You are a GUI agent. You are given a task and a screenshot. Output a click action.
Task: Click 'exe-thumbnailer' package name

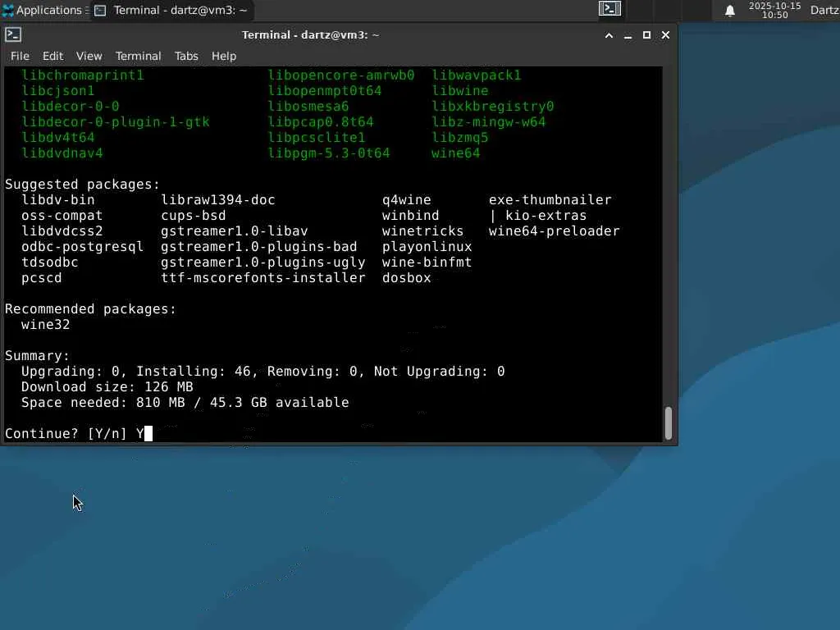[x=550, y=200]
